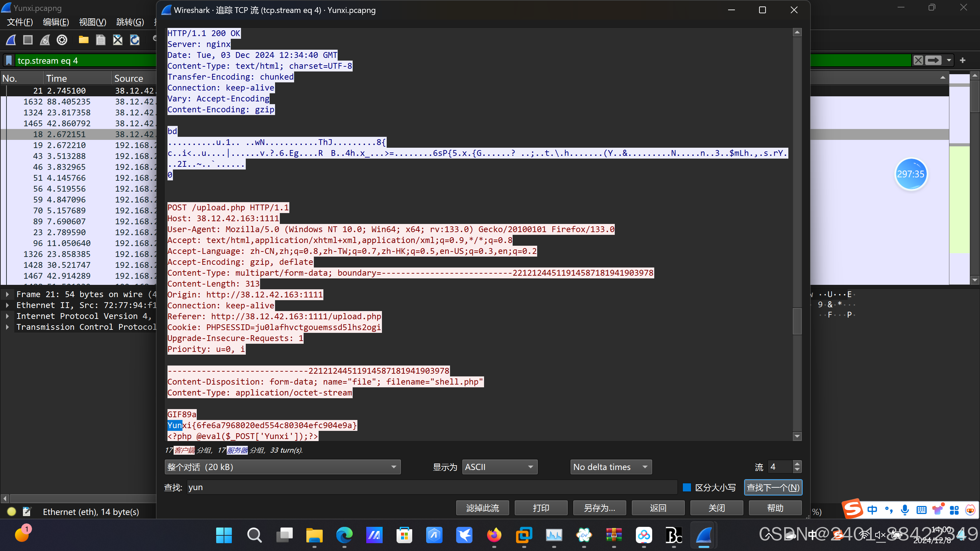Open the ASCII display format dropdown
The width and height of the screenshot is (980, 551).
tap(499, 467)
